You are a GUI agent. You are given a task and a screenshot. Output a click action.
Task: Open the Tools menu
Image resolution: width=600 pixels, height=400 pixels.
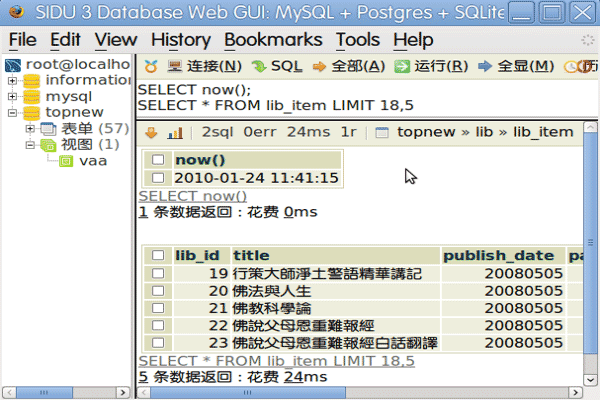[x=358, y=40]
